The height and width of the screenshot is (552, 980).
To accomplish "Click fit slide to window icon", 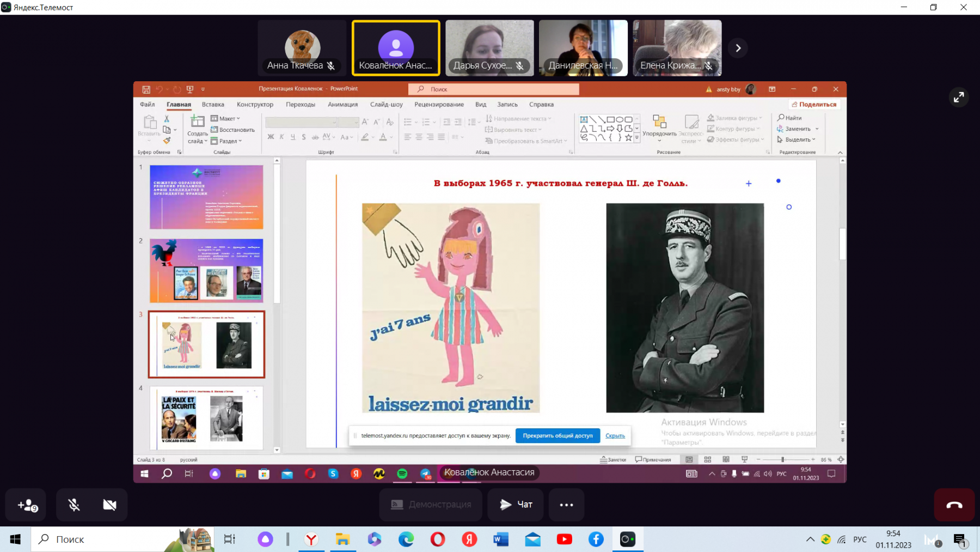I will coord(841,460).
